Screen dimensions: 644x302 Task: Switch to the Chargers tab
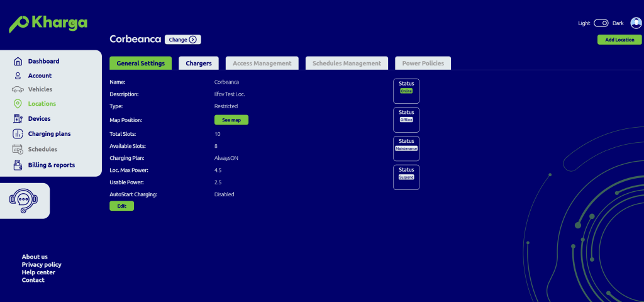click(198, 63)
